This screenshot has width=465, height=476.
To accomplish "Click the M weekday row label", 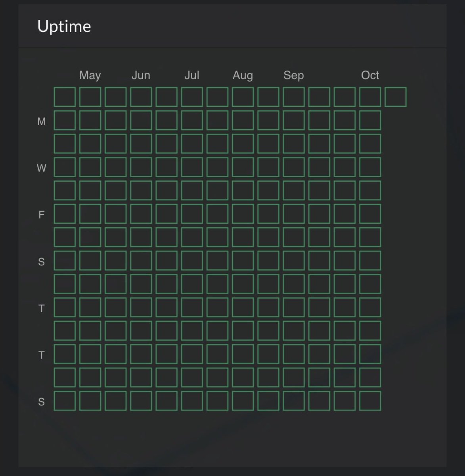I will (41, 121).
